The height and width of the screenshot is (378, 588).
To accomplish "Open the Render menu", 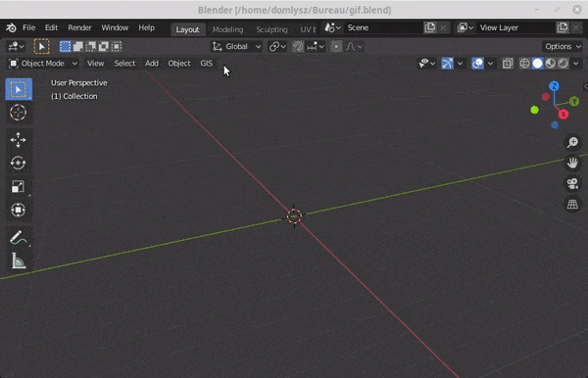I will pyautogui.click(x=79, y=27).
